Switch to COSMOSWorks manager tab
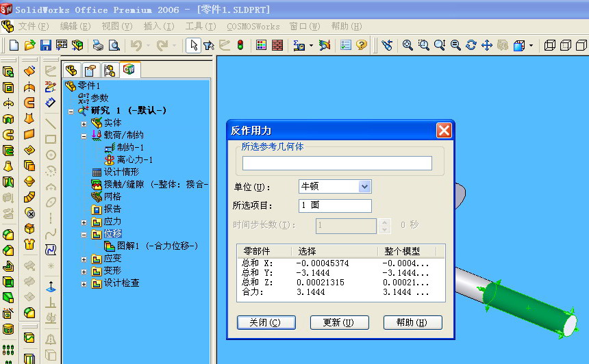 pos(129,69)
